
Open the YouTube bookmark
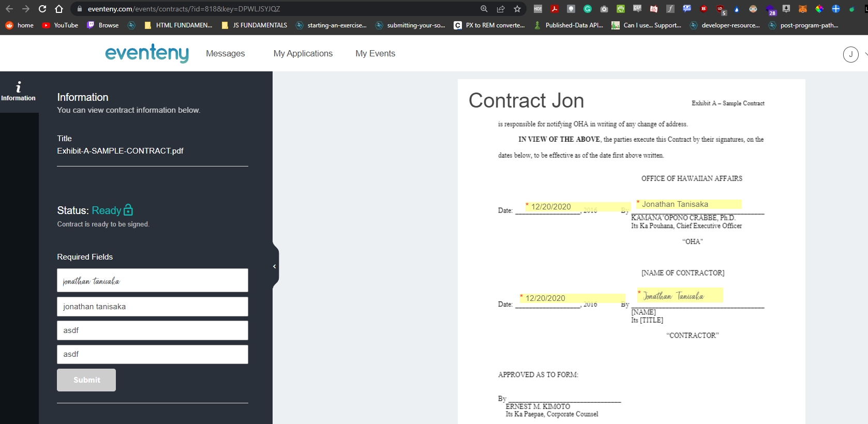pyautogui.click(x=60, y=25)
